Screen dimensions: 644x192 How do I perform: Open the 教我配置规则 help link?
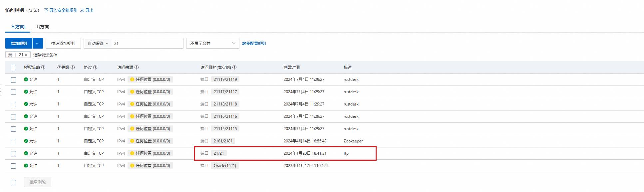(x=254, y=44)
